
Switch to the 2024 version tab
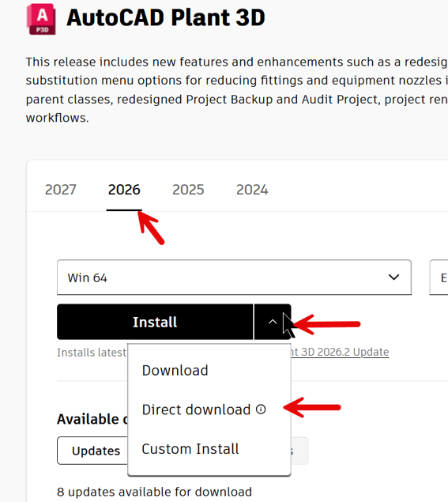[x=252, y=190]
